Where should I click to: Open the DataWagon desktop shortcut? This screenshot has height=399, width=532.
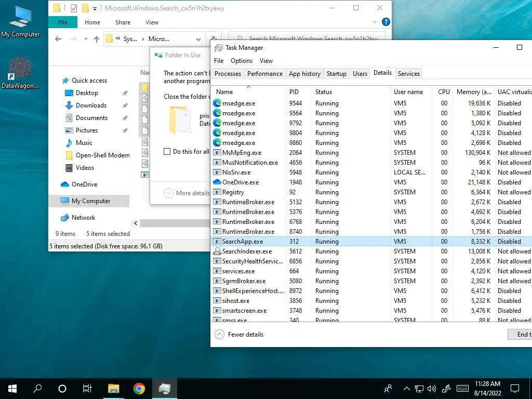20,73
